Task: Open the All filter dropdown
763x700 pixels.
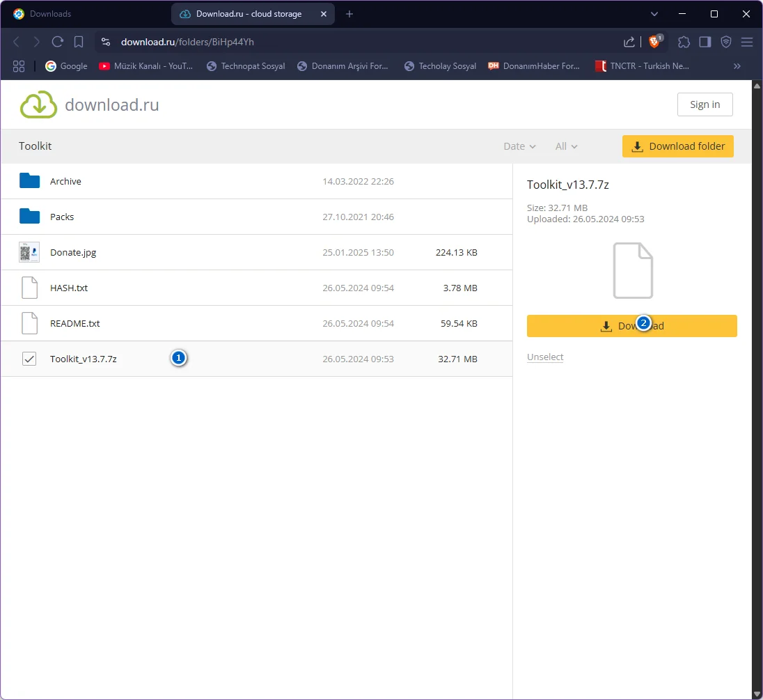Action: tap(567, 146)
